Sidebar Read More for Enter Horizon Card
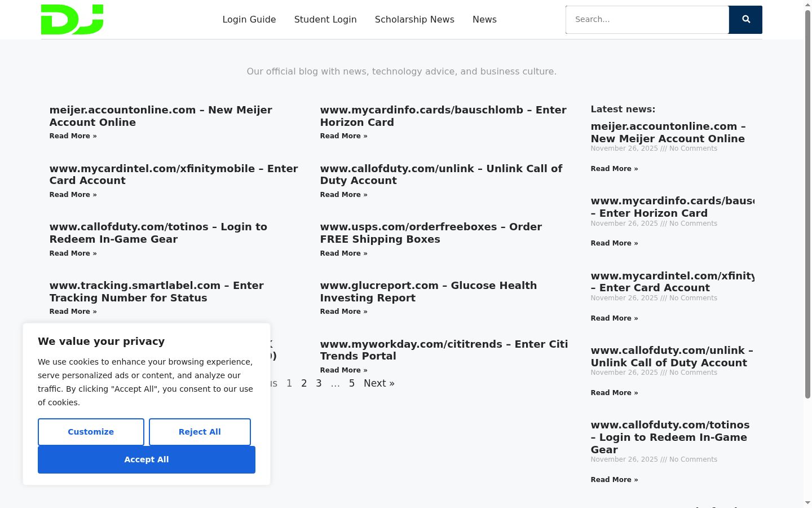This screenshot has height=508, width=812. pos(615,243)
